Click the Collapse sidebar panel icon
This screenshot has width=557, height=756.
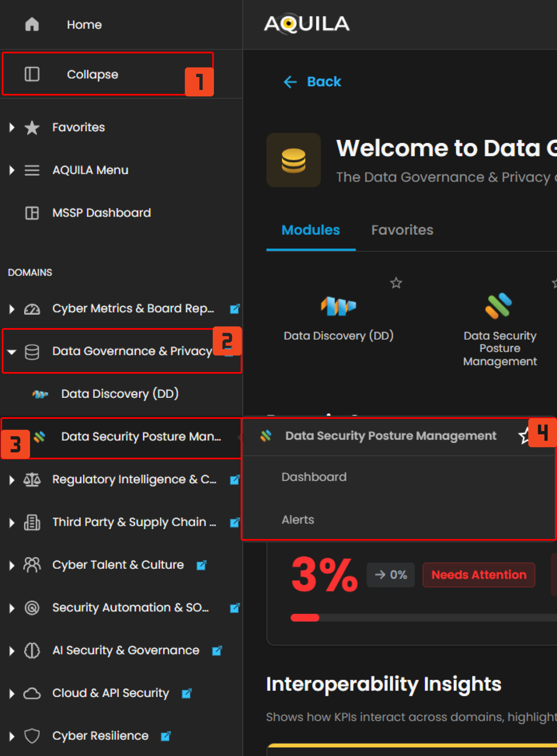click(x=32, y=74)
